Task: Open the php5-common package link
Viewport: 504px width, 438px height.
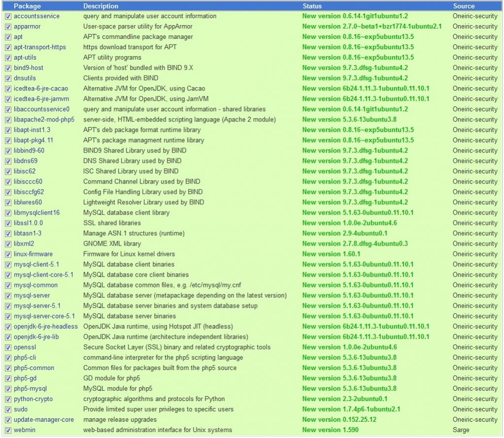Action: (34, 368)
